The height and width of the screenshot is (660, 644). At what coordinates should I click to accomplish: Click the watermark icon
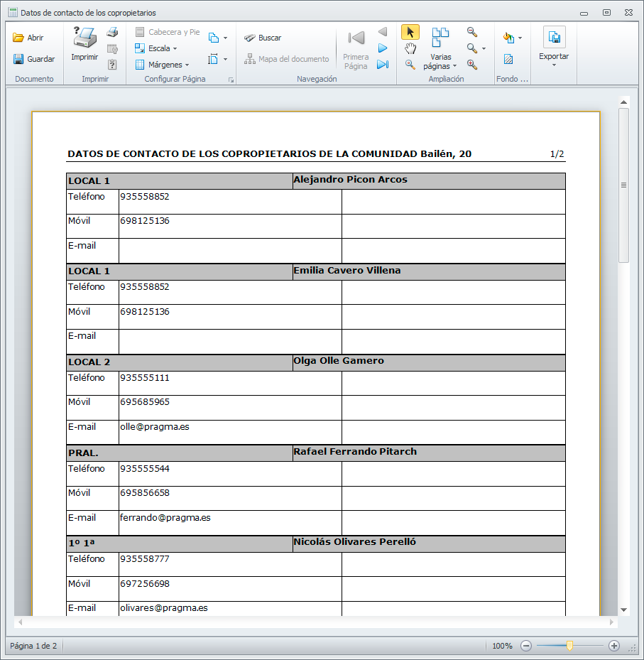point(508,60)
